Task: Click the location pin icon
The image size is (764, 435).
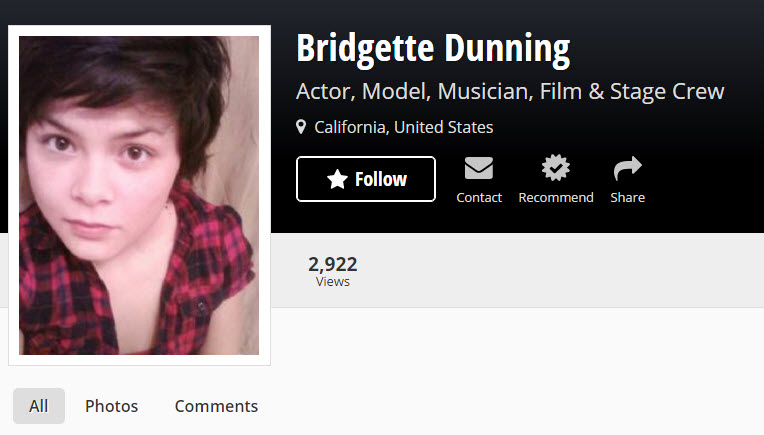Action: (301, 127)
